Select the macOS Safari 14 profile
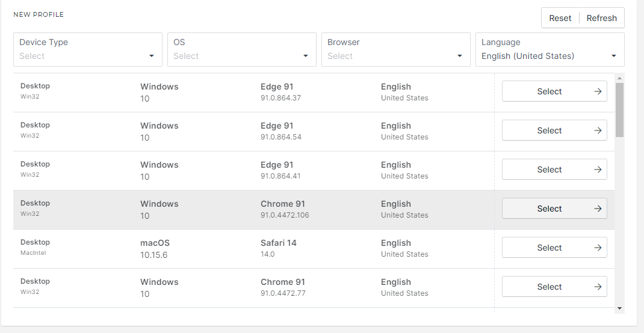The width and height of the screenshot is (644, 333). (549, 248)
